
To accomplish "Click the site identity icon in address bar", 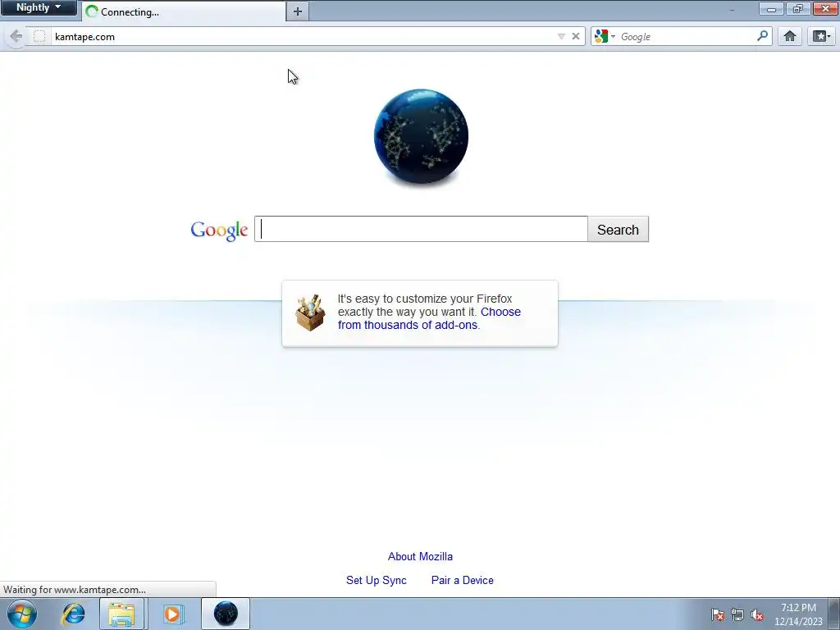I will pyautogui.click(x=39, y=36).
